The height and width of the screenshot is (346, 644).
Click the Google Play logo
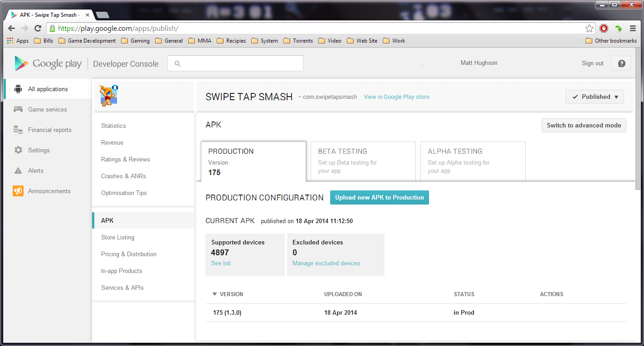pyautogui.click(x=48, y=63)
